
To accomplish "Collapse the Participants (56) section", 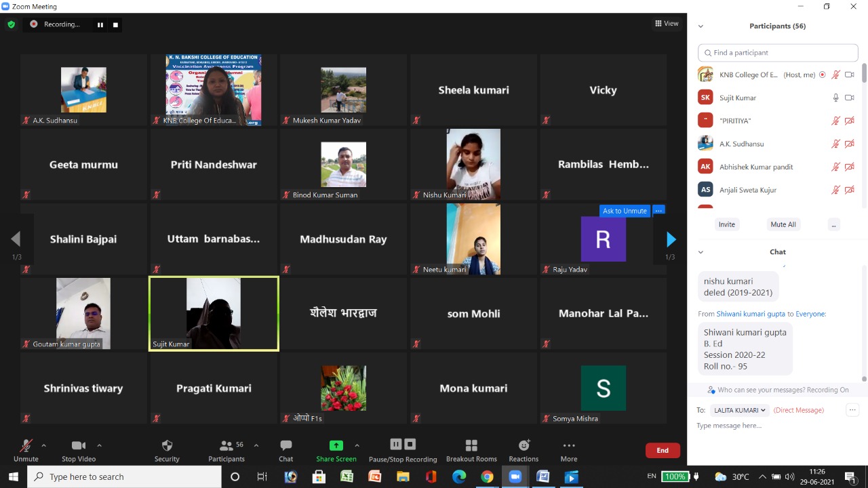I will tap(701, 26).
